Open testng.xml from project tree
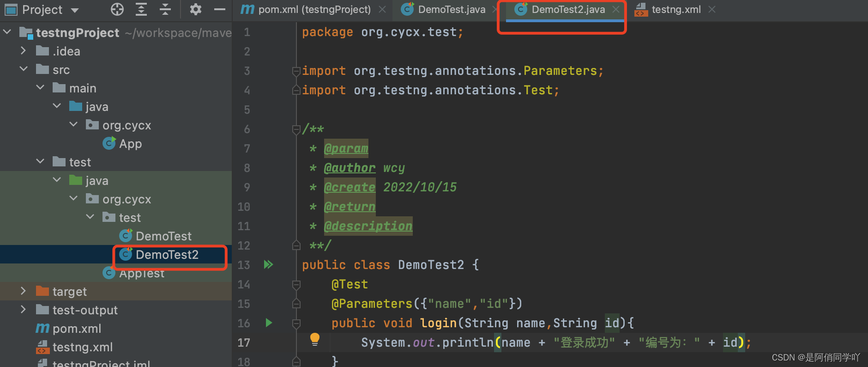This screenshot has width=868, height=367. click(83, 347)
